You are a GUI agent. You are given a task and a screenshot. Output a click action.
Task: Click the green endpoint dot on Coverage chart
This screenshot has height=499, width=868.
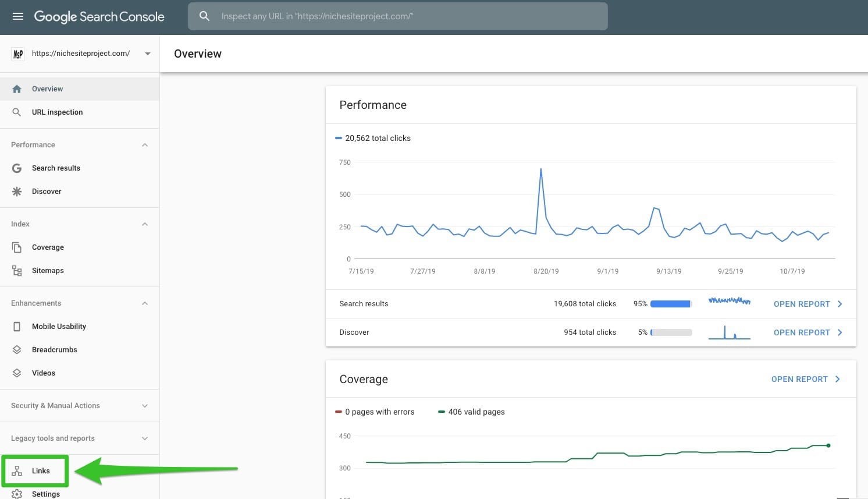[x=828, y=445]
